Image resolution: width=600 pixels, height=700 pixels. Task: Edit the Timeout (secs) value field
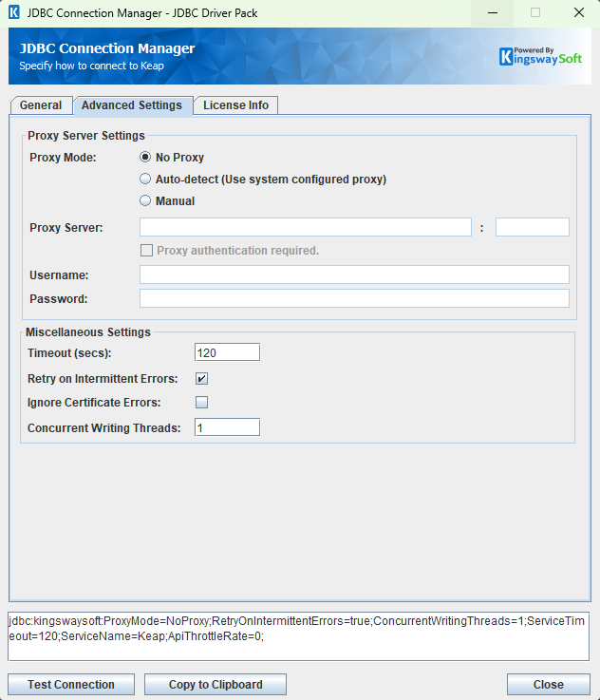pyautogui.click(x=227, y=352)
